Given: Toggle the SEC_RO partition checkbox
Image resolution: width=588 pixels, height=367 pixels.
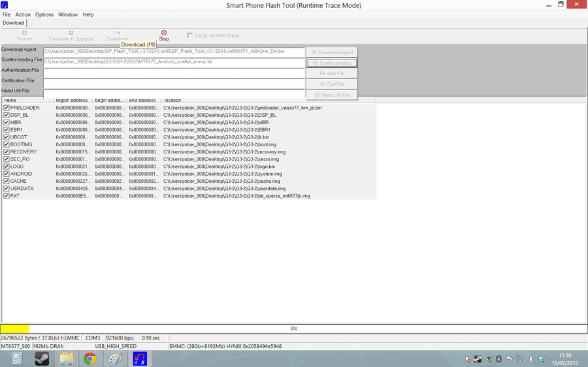Looking at the screenshot, I should click(x=7, y=159).
